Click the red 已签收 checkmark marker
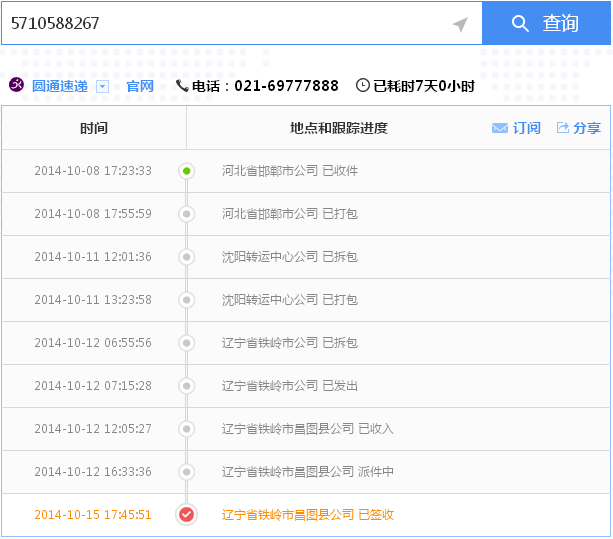 coord(186,515)
